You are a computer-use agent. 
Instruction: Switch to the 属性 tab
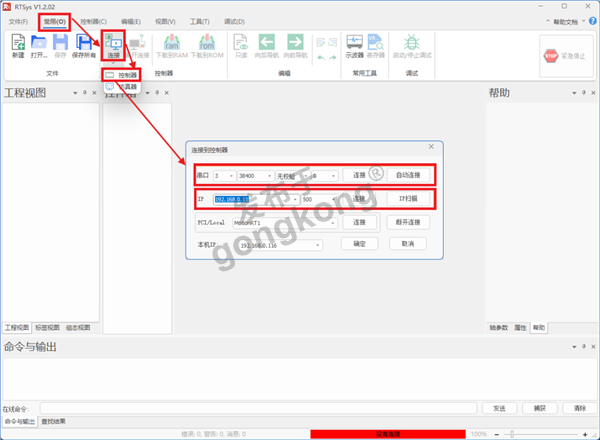tap(520, 328)
